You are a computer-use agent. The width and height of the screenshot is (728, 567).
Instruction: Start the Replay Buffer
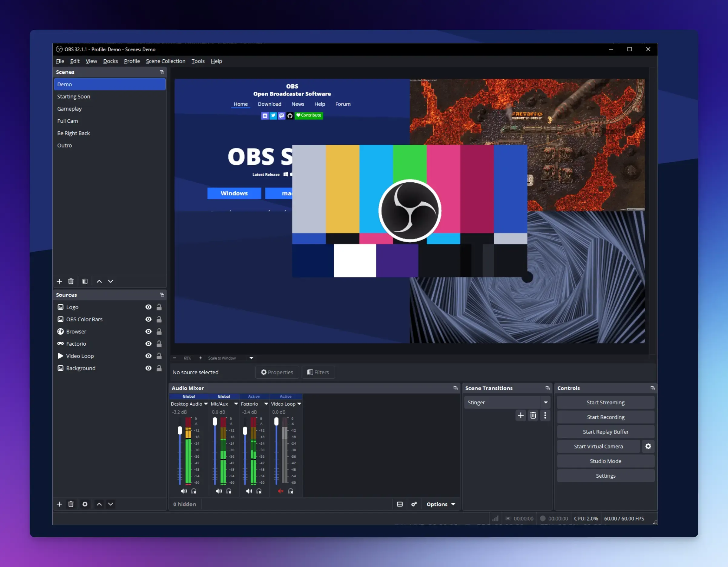coord(606,432)
